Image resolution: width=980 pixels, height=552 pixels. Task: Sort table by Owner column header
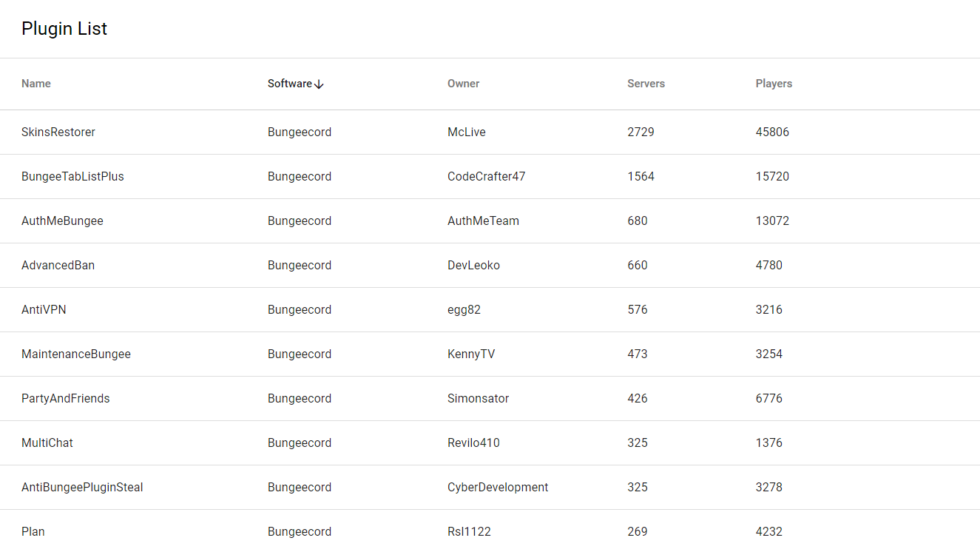pyautogui.click(x=464, y=84)
